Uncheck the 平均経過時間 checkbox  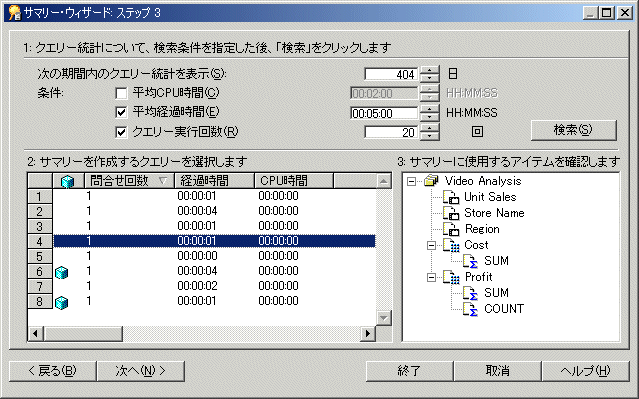(121, 112)
